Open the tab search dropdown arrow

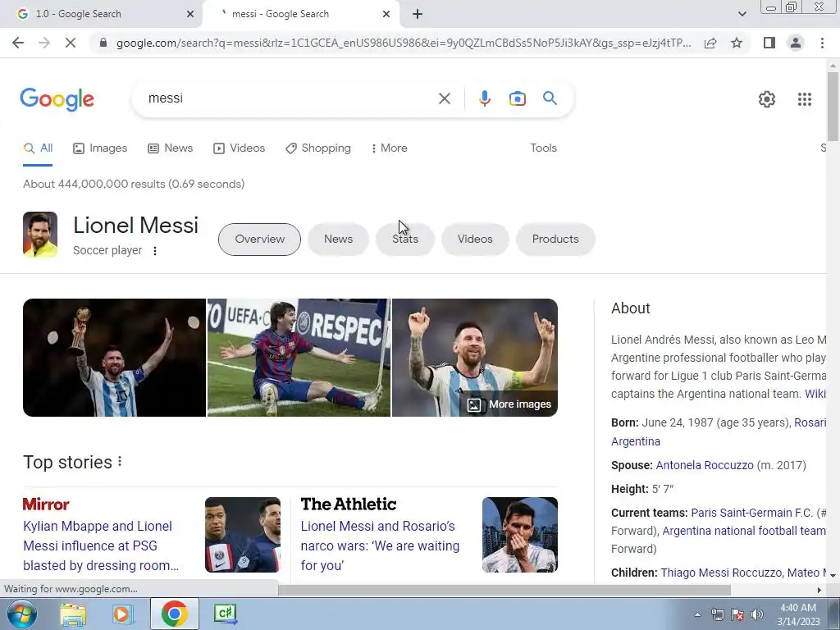[x=742, y=14]
